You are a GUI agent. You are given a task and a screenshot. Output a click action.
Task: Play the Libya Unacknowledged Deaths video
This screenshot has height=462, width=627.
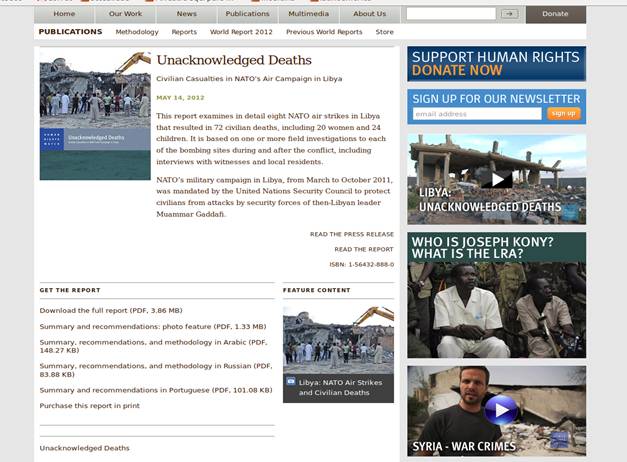(x=497, y=180)
